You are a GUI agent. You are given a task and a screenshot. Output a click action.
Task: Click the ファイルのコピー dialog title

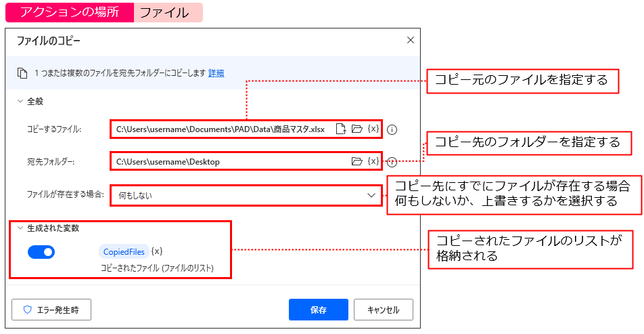tap(49, 41)
